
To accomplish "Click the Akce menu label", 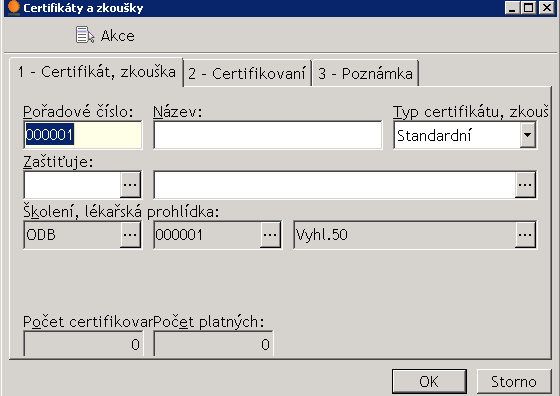I will point(118,36).
